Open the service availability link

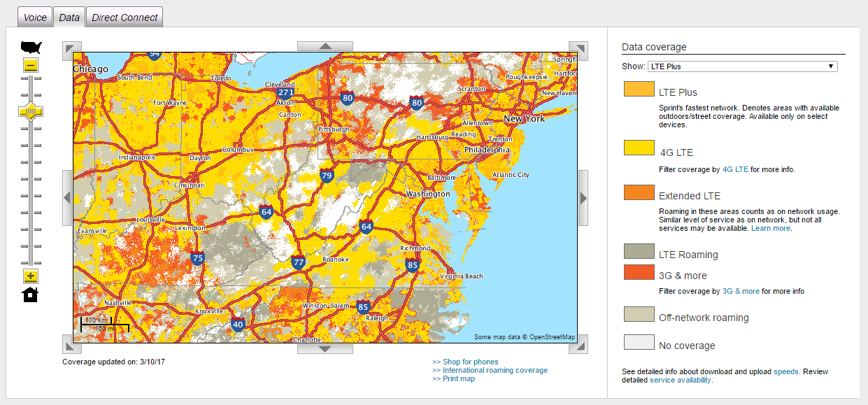point(681,380)
